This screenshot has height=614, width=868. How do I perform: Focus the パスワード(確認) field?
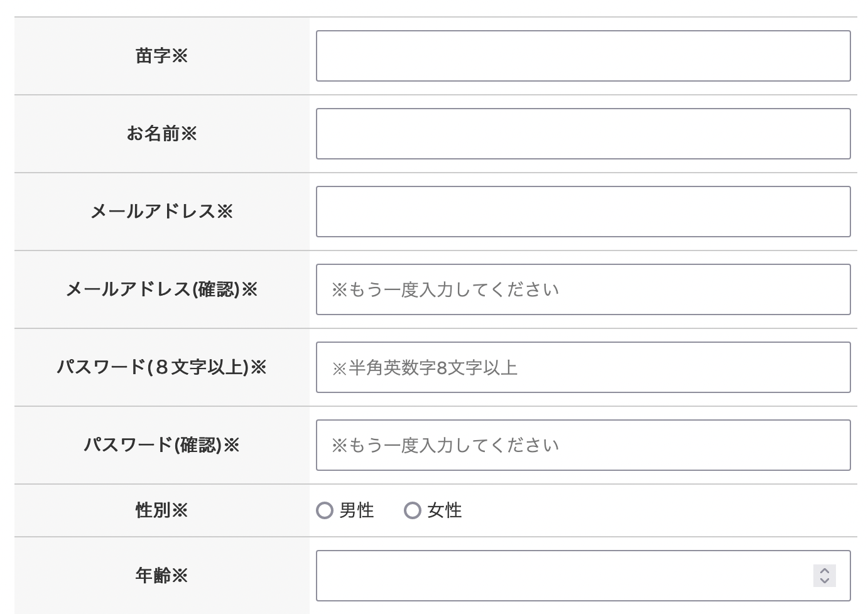coord(583,445)
